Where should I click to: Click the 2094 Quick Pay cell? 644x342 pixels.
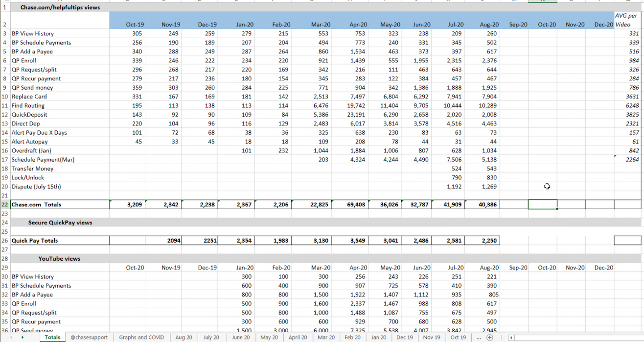[163, 241]
